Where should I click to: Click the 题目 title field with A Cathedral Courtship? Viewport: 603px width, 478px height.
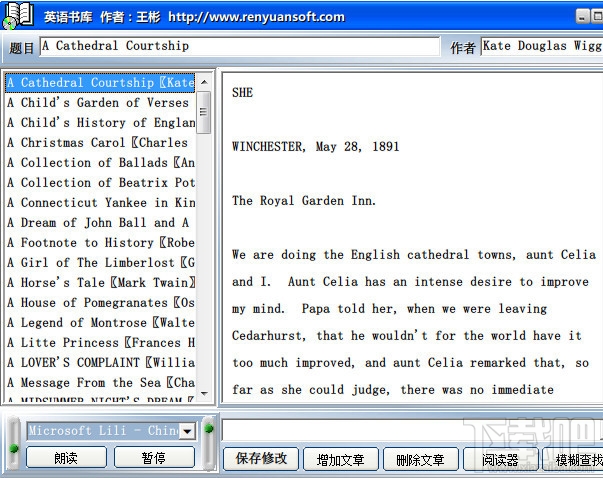pyautogui.click(x=240, y=46)
